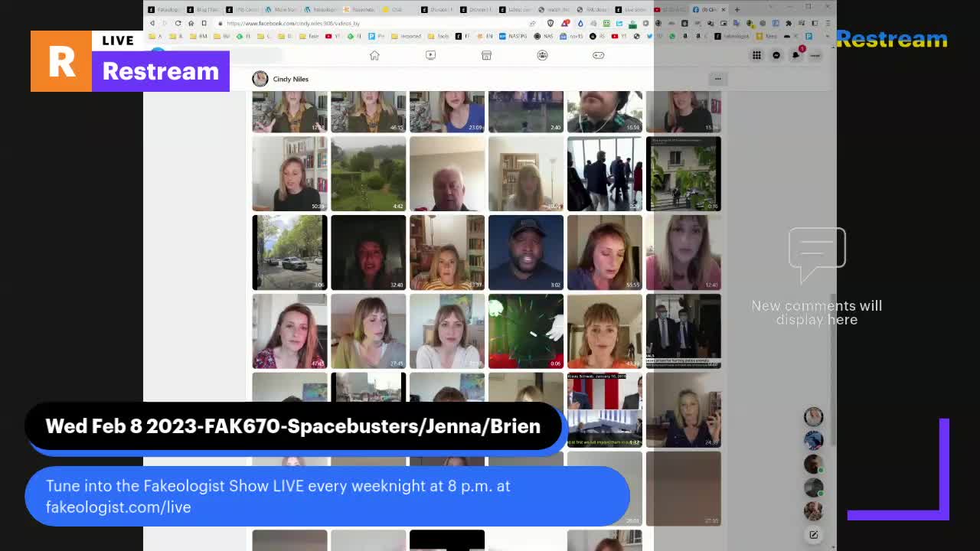Image resolution: width=980 pixels, height=551 pixels.
Task: Open the people by window video thumbnail
Action: click(x=605, y=174)
